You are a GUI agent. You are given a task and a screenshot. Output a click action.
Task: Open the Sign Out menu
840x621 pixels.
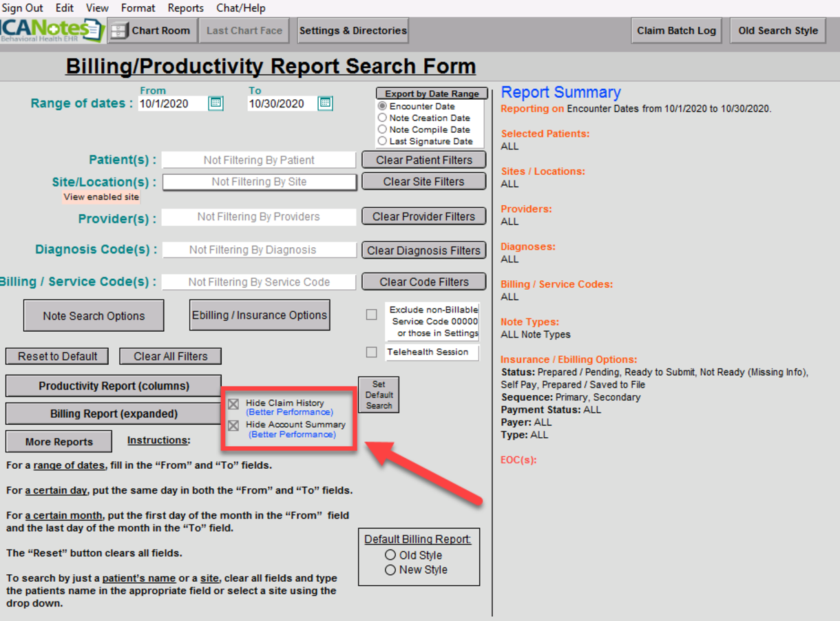click(x=23, y=8)
